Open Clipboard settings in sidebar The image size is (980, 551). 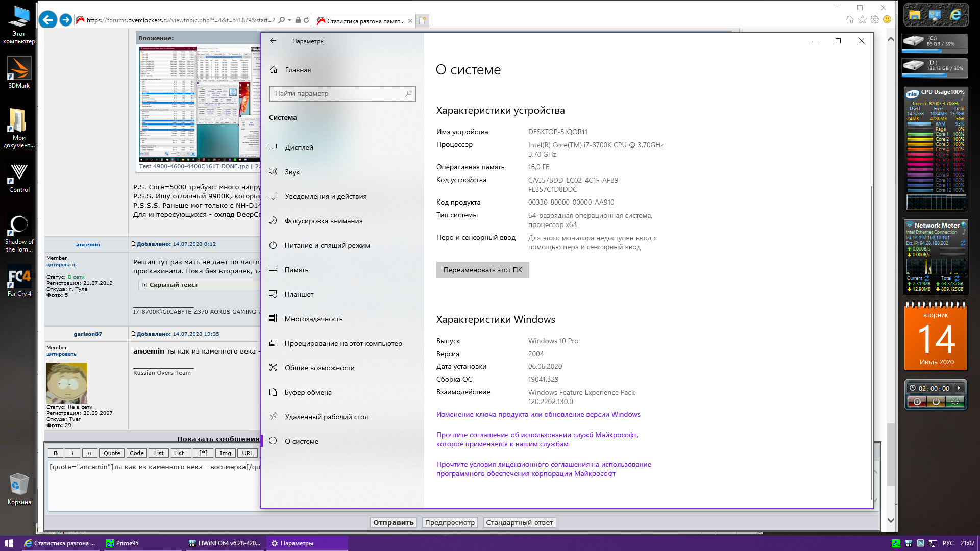pyautogui.click(x=308, y=392)
